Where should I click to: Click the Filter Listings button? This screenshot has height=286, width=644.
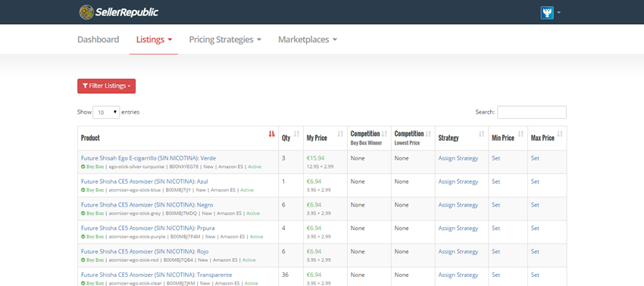coord(106,85)
